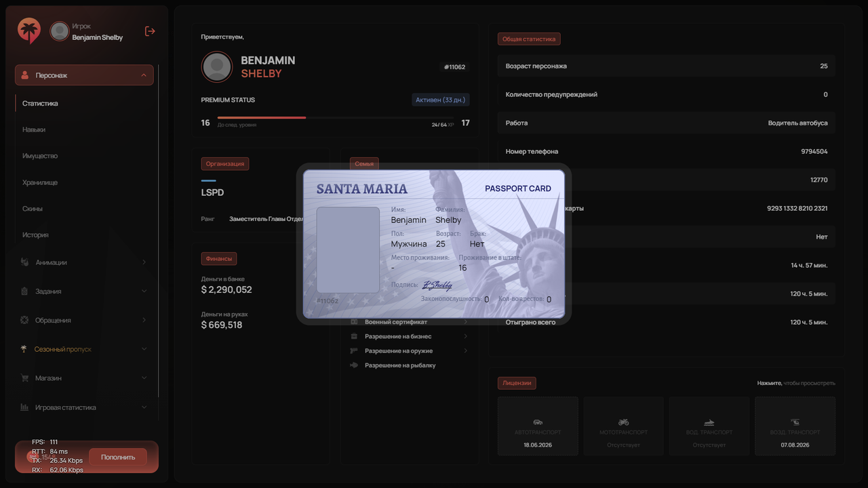This screenshot has height=488, width=868.
Task: Click the Задания clipboard icon
Action: point(24,291)
